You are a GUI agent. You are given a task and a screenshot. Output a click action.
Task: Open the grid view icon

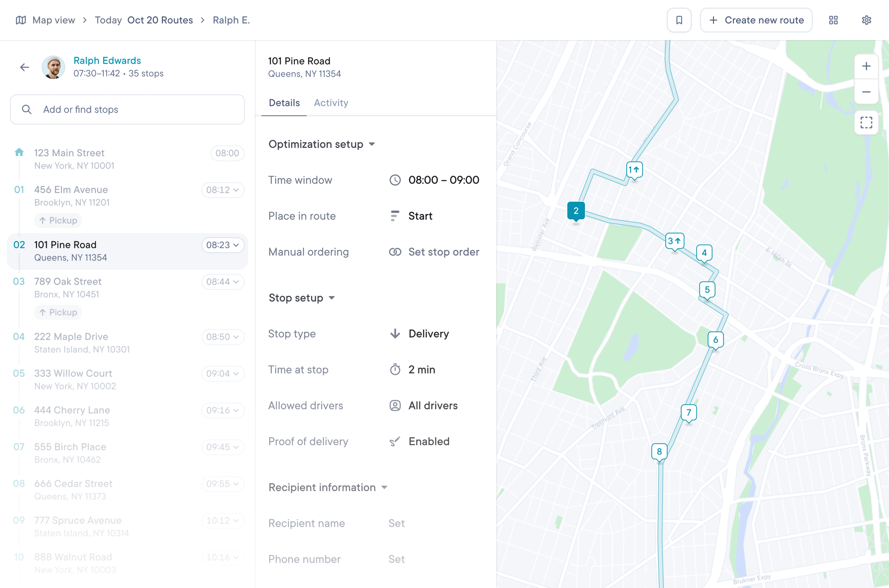pos(833,20)
